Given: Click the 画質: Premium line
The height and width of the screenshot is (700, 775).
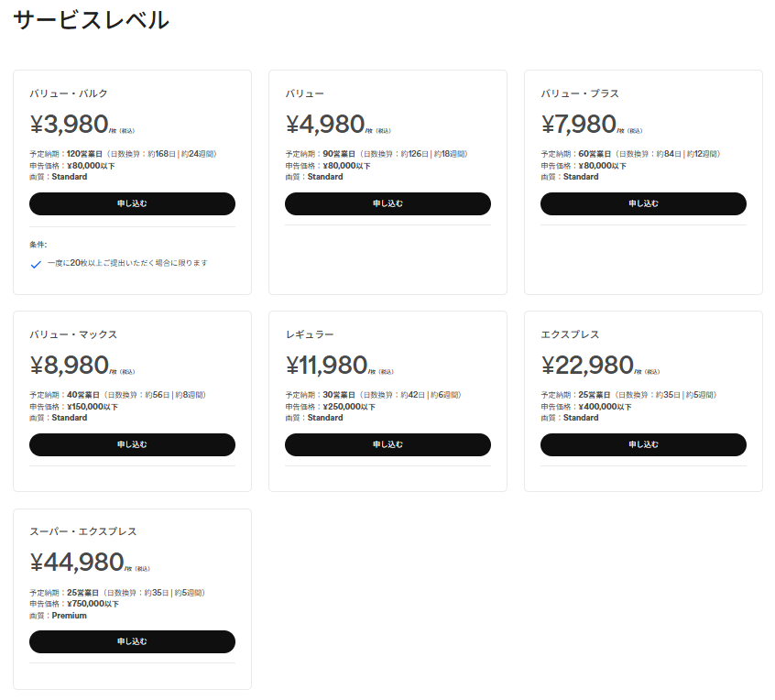Looking at the screenshot, I should click(58, 616).
